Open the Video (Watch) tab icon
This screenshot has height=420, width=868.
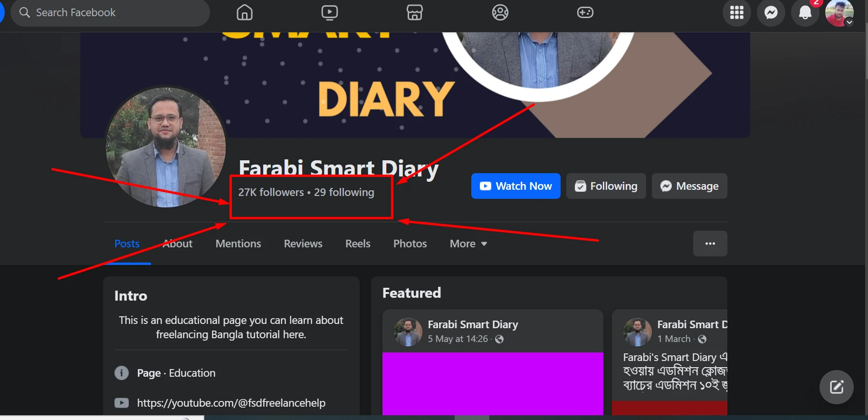pyautogui.click(x=330, y=12)
